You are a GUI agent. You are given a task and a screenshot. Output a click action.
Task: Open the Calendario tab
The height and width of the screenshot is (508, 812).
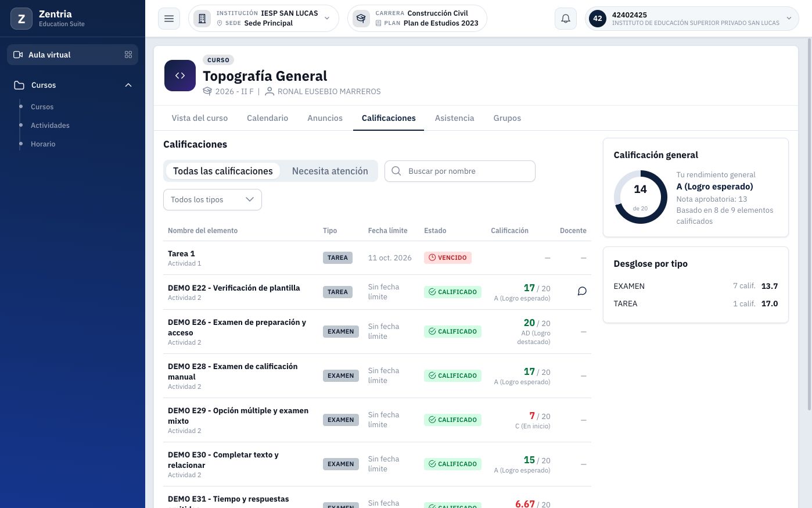pos(268,118)
